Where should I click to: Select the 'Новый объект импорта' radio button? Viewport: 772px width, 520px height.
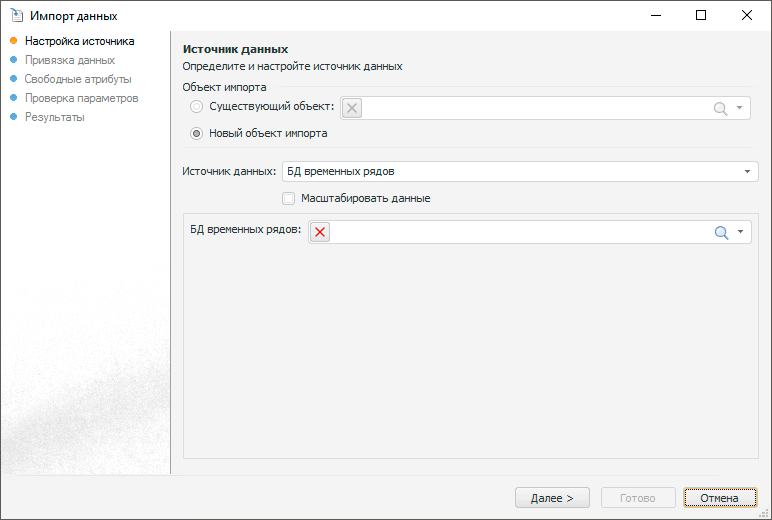tap(197, 133)
